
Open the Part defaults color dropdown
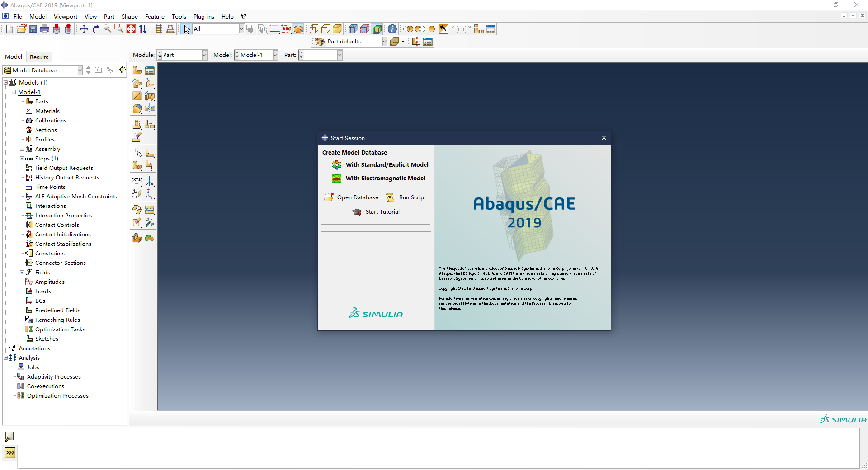pyautogui.click(x=384, y=42)
